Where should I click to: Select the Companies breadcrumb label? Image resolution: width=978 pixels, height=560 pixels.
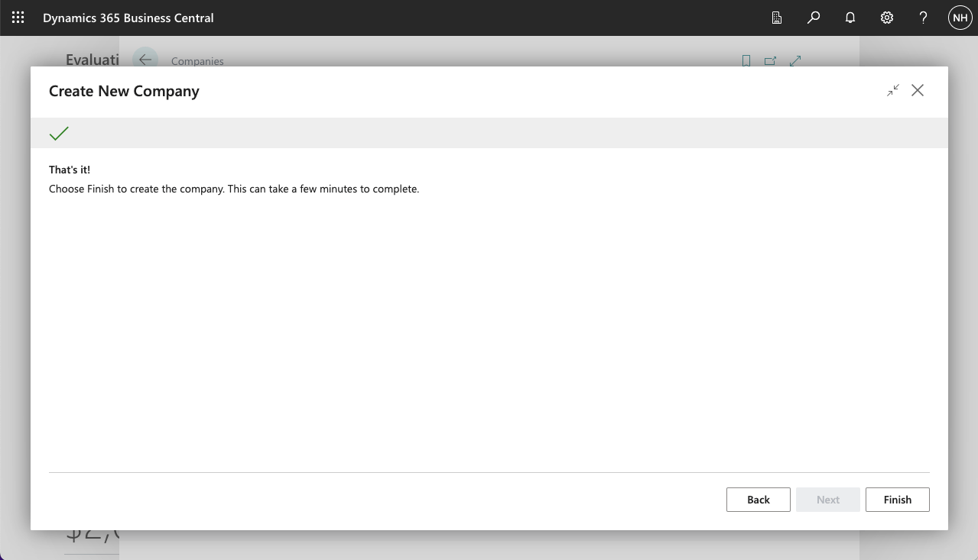(x=197, y=61)
